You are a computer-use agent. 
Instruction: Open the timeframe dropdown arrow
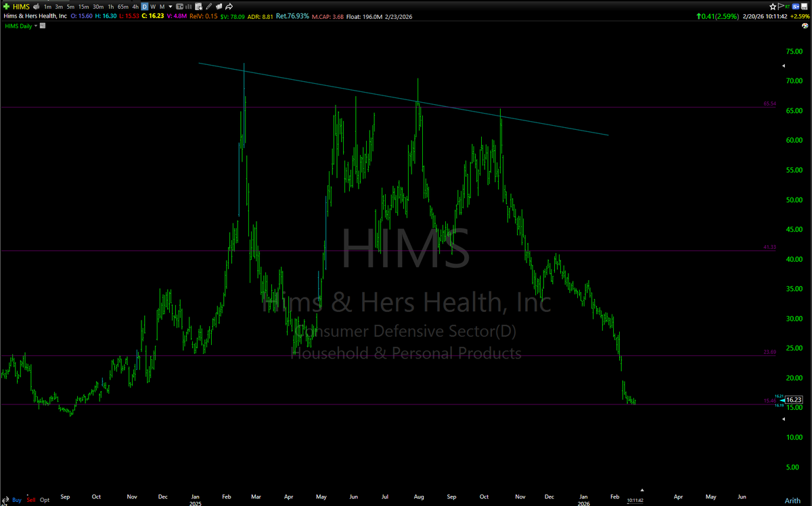[171, 7]
